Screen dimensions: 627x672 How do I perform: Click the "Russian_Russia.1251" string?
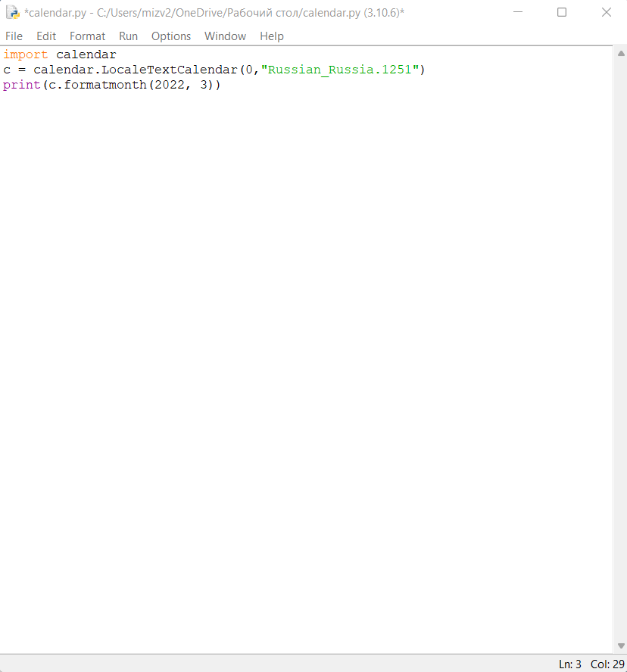[x=340, y=70]
